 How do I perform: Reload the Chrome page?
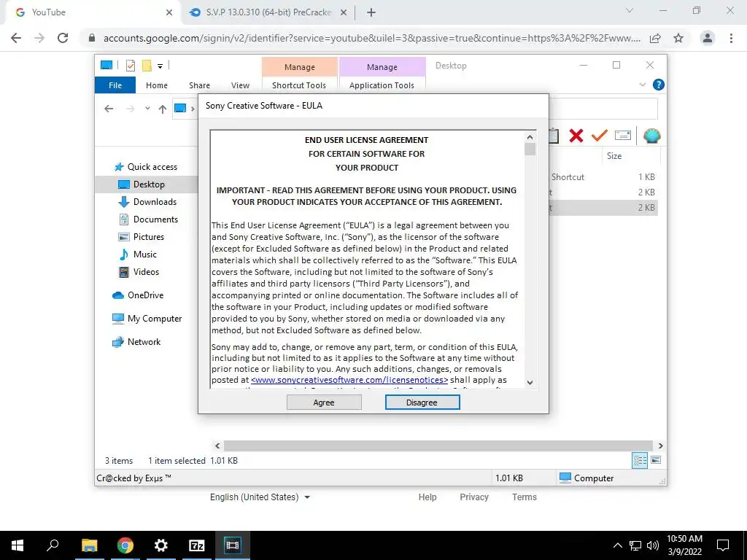click(63, 38)
